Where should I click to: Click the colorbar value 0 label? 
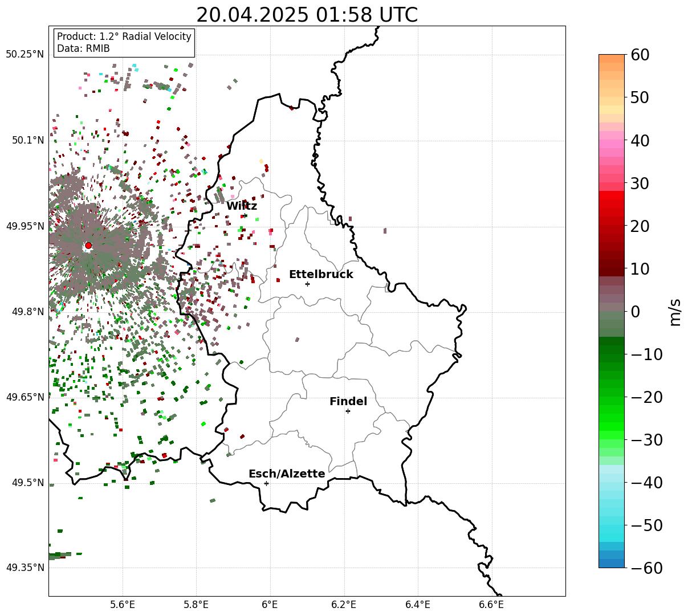[x=636, y=312]
